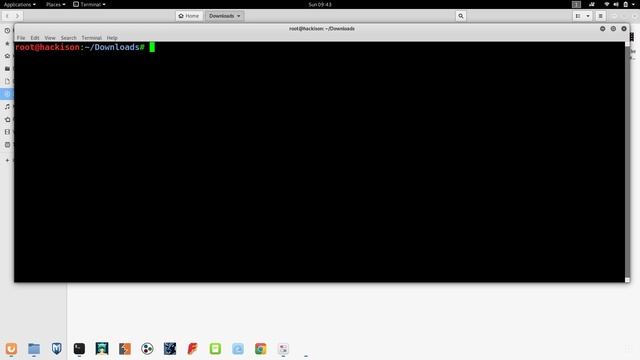The height and width of the screenshot is (360, 640).
Task: Open the system menu arrow in top bar
Action: (x=633, y=4)
